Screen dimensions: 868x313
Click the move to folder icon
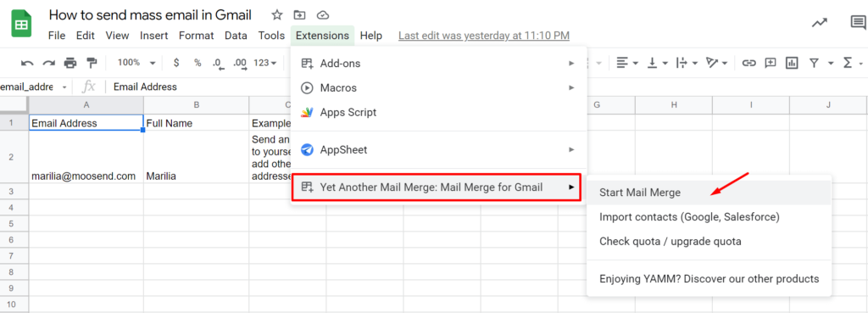tap(299, 15)
